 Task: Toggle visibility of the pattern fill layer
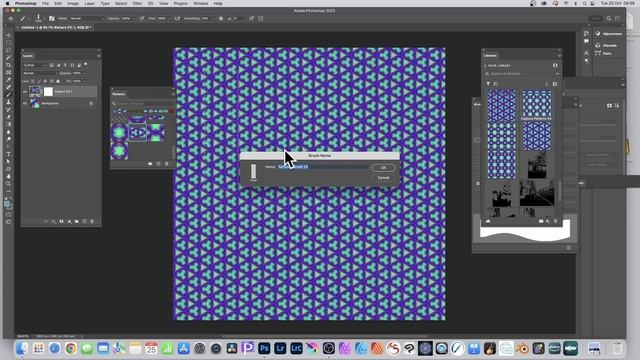25,91
